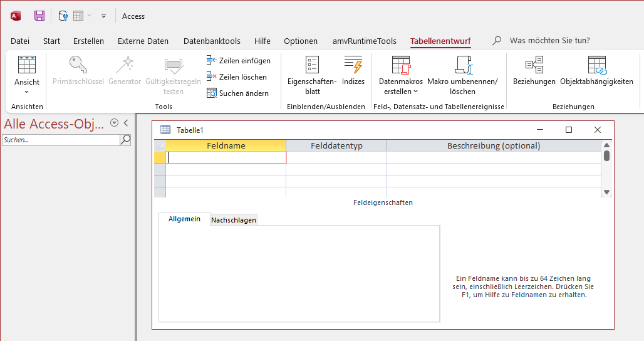The width and height of the screenshot is (644, 341).
Task: Open the Externe Daten tab
Action: tap(143, 41)
